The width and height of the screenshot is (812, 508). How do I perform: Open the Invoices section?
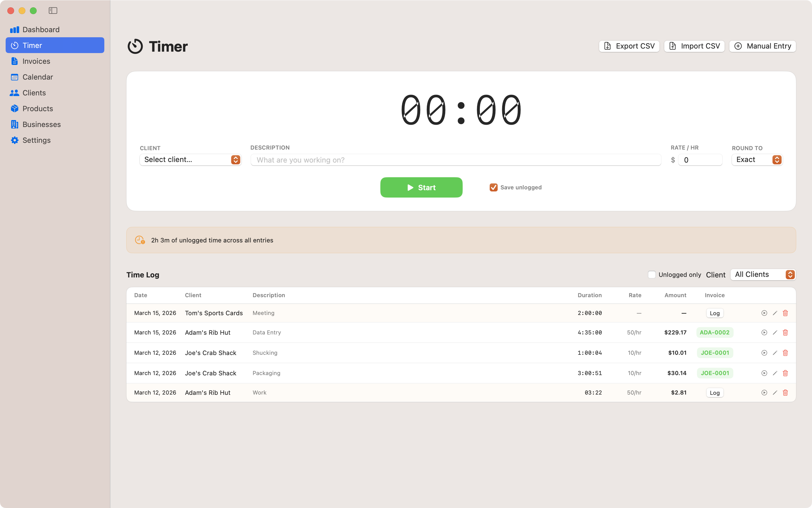pyautogui.click(x=55, y=61)
